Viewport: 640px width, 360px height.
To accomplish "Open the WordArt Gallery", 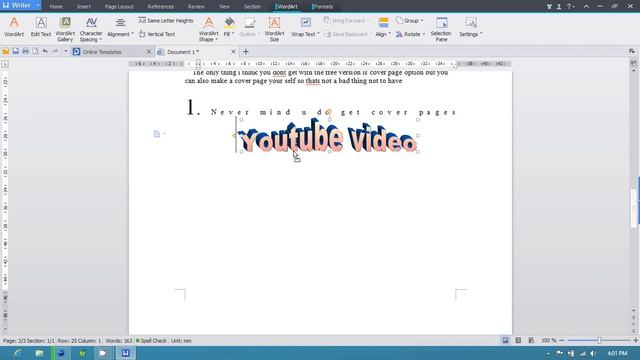I will [x=65, y=29].
